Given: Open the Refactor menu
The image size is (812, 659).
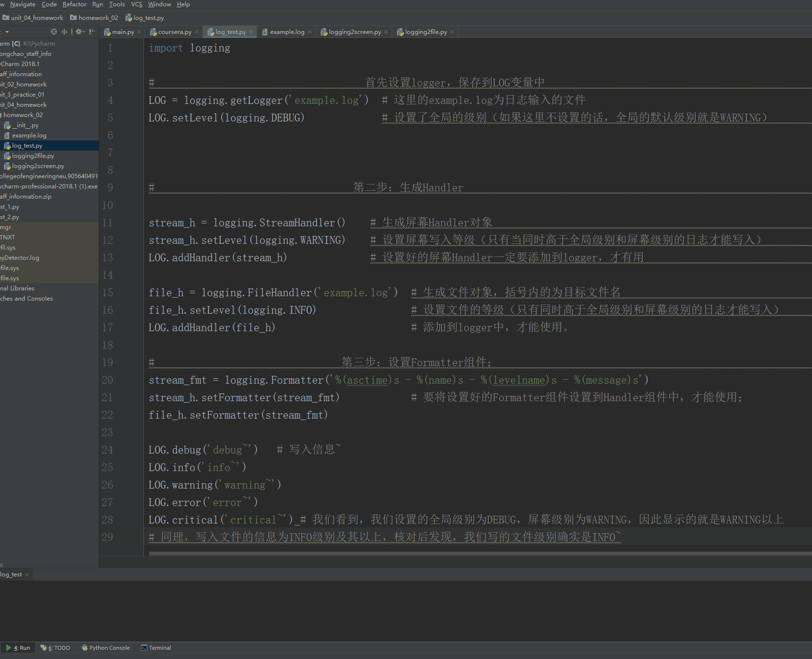Looking at the screenshot, I should click(x=74, y=4).
